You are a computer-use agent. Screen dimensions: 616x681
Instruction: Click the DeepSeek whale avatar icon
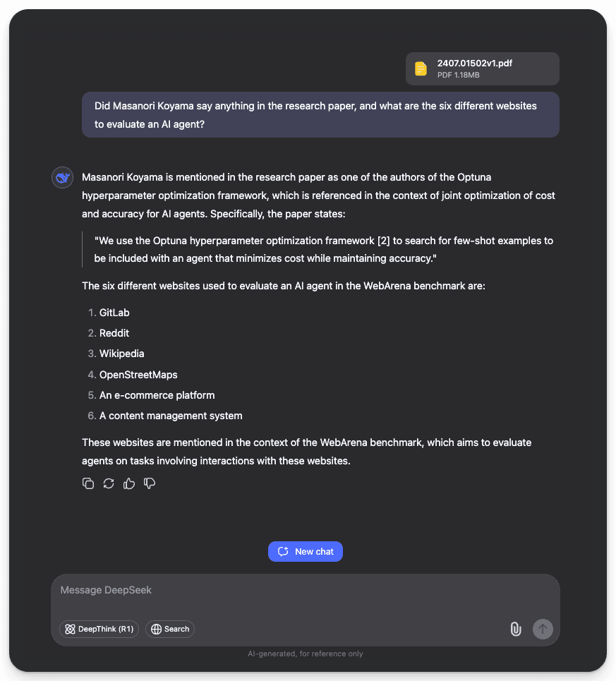point(63,178)
